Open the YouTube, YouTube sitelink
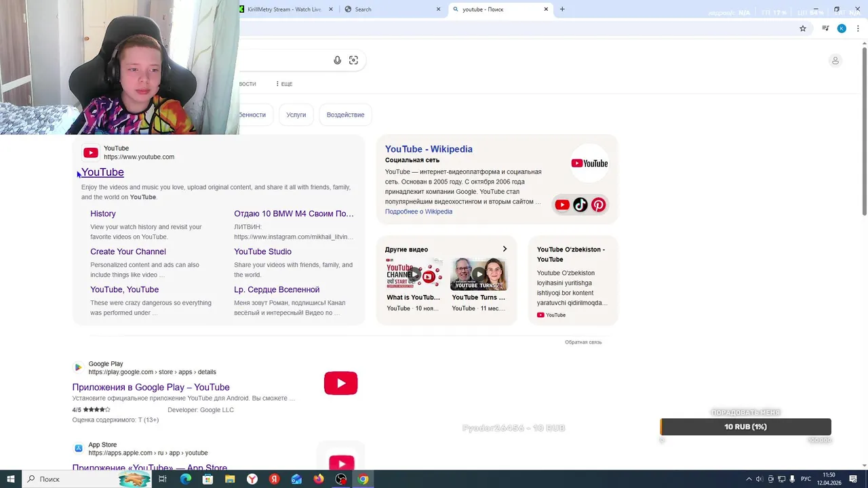 pyautogui.click(x=124, y=289)
